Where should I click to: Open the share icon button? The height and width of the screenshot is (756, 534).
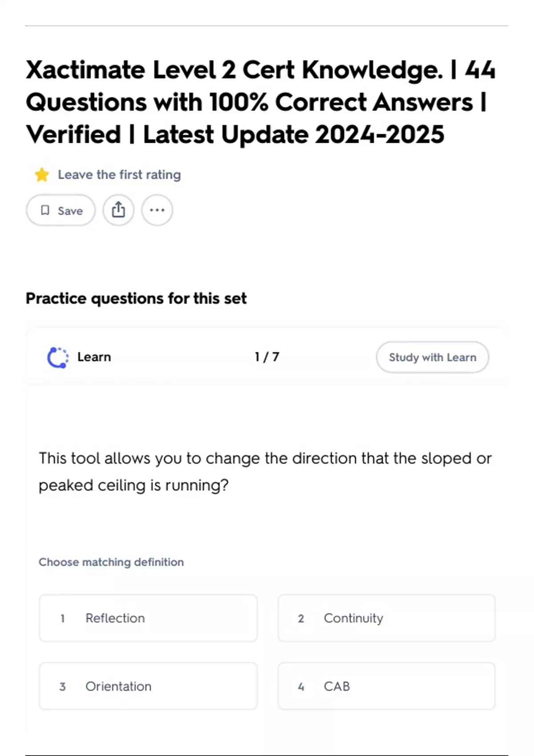(x=118, y=210)
